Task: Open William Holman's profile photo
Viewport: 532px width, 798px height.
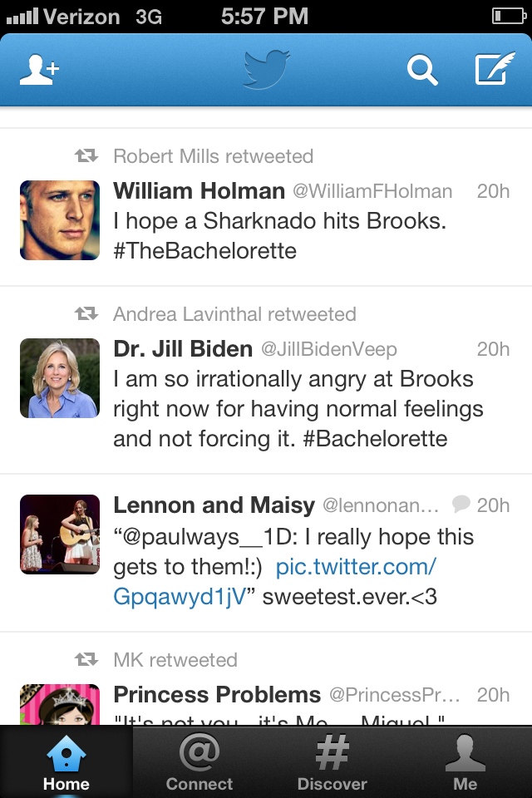Action: (x=60, y=220)
